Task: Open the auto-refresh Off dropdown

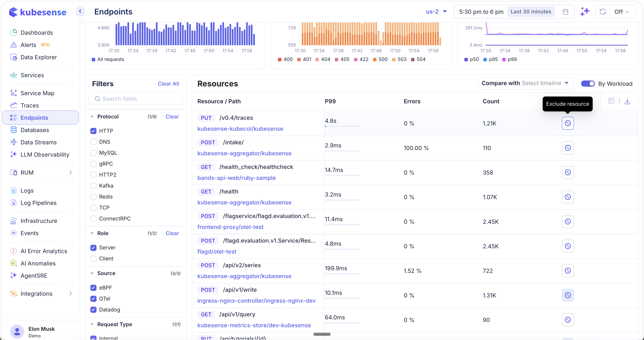Action: (622, 12)
